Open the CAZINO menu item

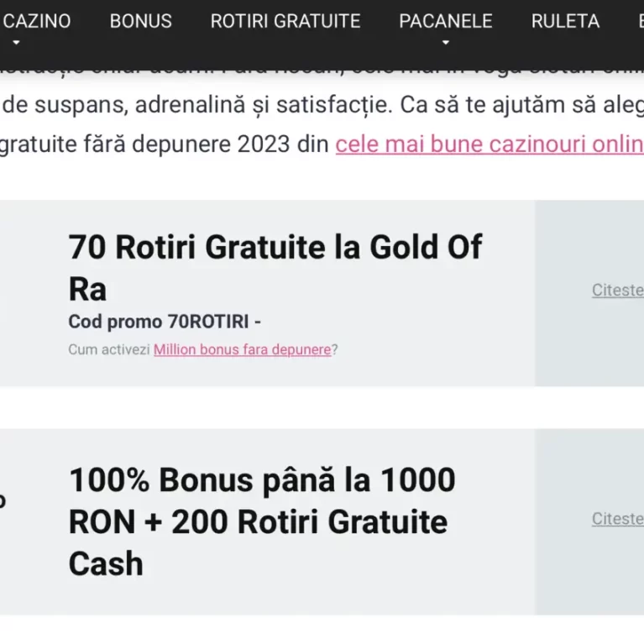click(x=36, y=21)
